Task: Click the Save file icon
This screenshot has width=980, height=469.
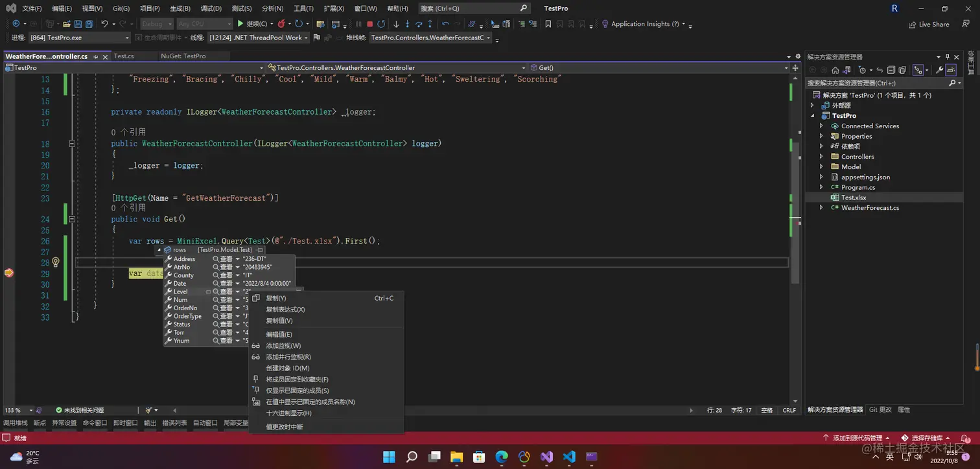Action: point(78,24)
